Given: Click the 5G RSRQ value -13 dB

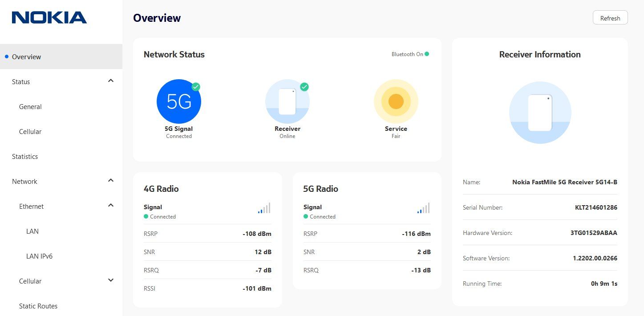Looking at the screenshot, I should [x=420, y=270].
